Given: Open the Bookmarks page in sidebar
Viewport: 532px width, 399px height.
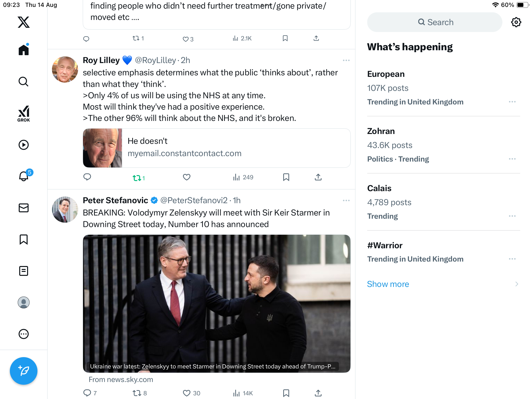Looking at the screenshot, I should 24,239.
